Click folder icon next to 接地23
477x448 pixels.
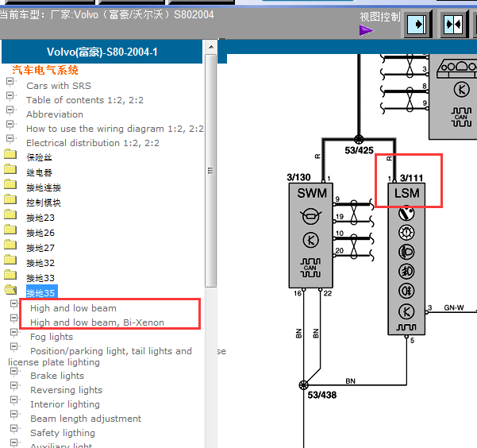click(10, 214)
